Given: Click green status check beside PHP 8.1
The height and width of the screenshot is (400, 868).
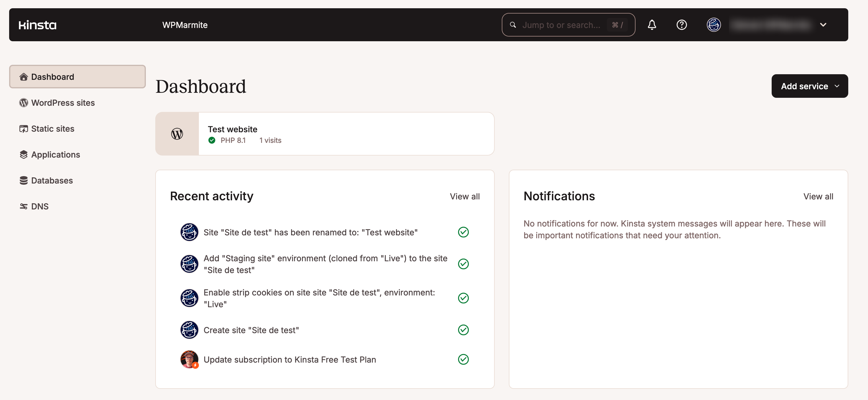Looking at the screenshot, I should click(212, 141).
